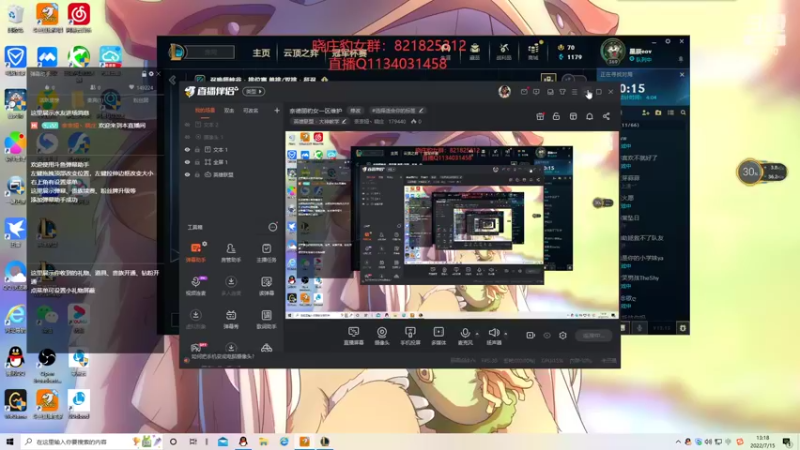The height and width of the screenshot is (450, 800).
Task: Switch to 云顶之弈 tab in League client
Action: (301, 53)
